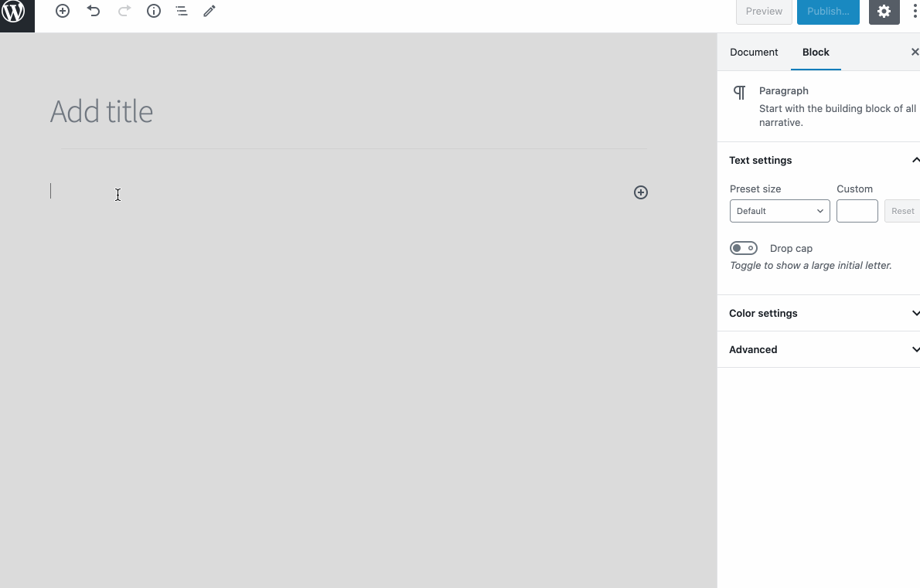Image resolution: width=920 pixels, height=588 pixels.
Task: Switch to the Document tab
Action: point(754,53)
